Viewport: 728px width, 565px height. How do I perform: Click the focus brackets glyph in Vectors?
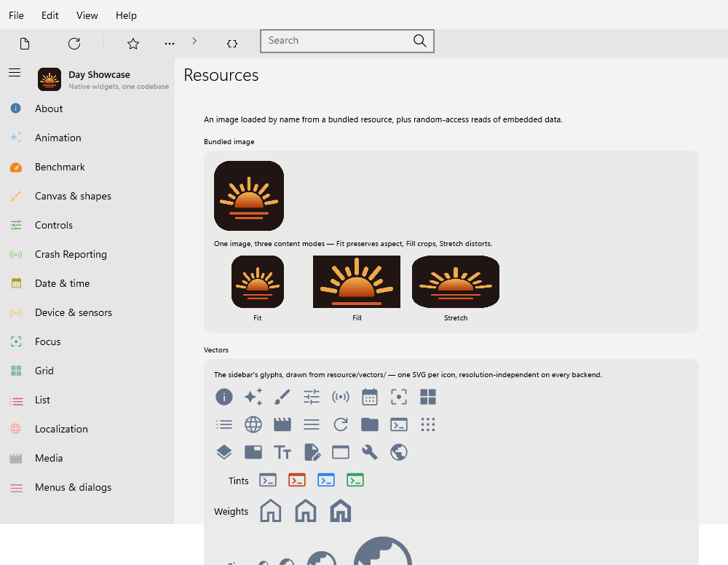pos(399,397)
